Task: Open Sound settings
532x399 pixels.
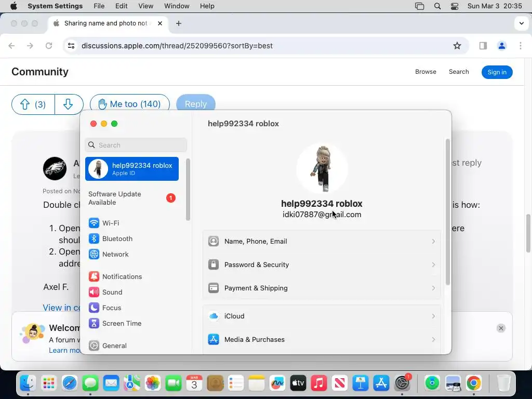Action: [x=105, y=292]
